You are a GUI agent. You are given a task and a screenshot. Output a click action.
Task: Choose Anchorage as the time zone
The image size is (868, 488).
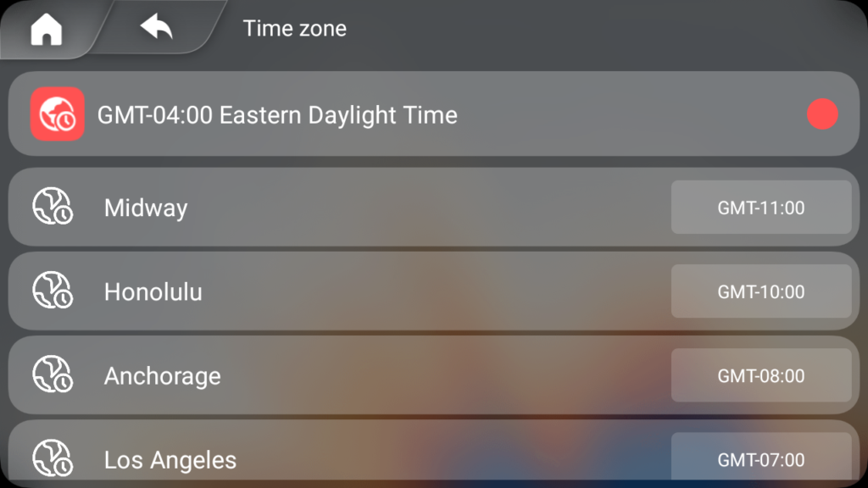pyautogui.click(x=434, y=375)
